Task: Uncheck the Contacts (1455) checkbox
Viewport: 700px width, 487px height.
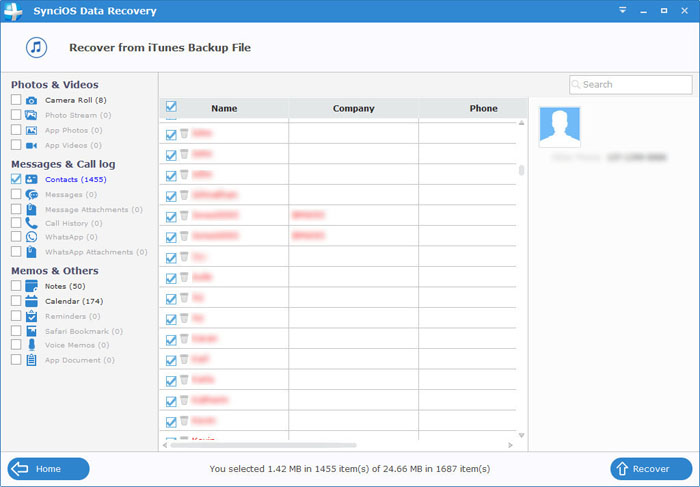Action: point(16,179)
